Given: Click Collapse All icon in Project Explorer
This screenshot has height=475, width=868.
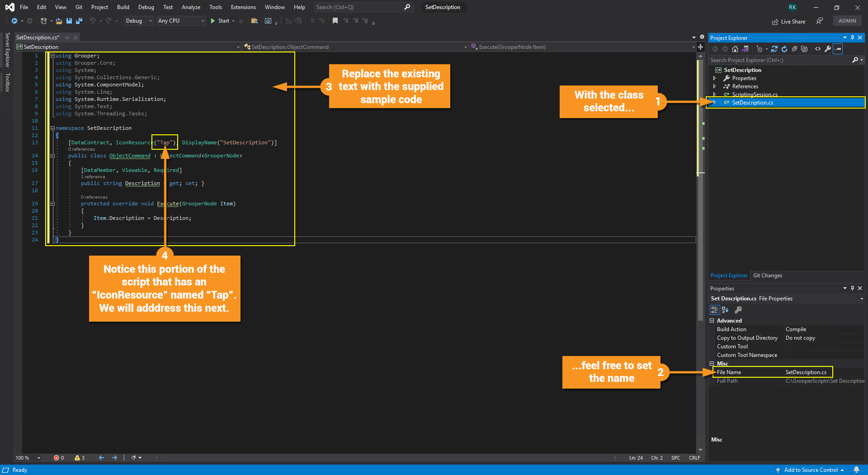Looking at the screenshot, I should tap(794, 49).
